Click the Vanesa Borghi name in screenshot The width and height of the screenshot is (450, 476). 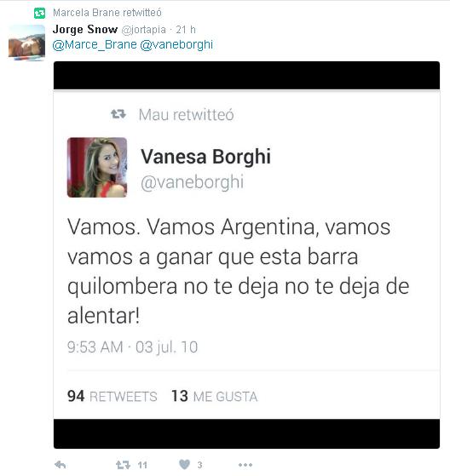point(205,157)
